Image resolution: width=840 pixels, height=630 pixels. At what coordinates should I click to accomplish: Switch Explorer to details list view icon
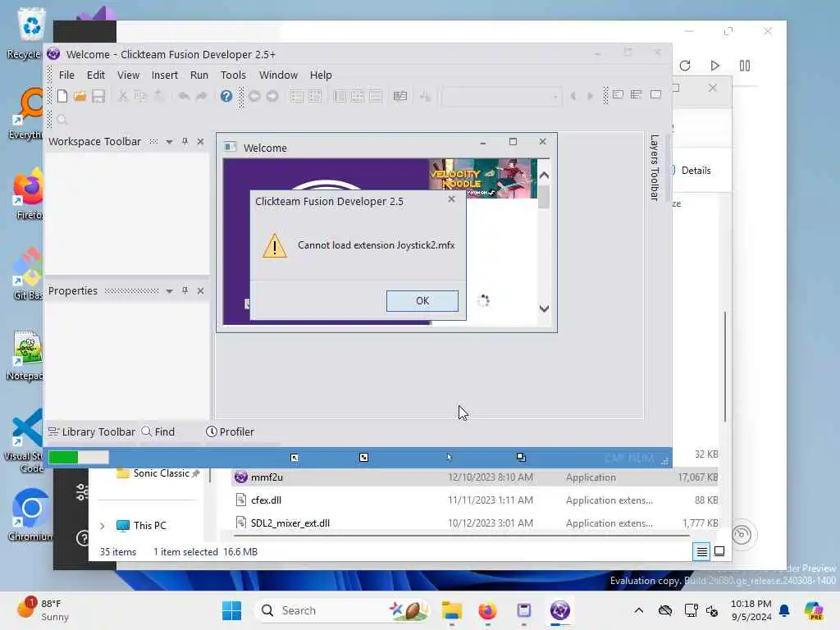[702, 551]
